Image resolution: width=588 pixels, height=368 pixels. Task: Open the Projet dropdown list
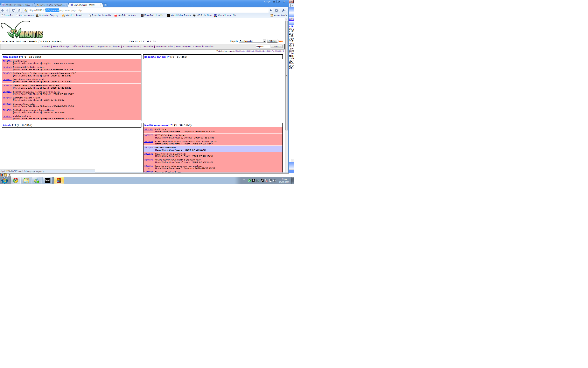[264, 41]
